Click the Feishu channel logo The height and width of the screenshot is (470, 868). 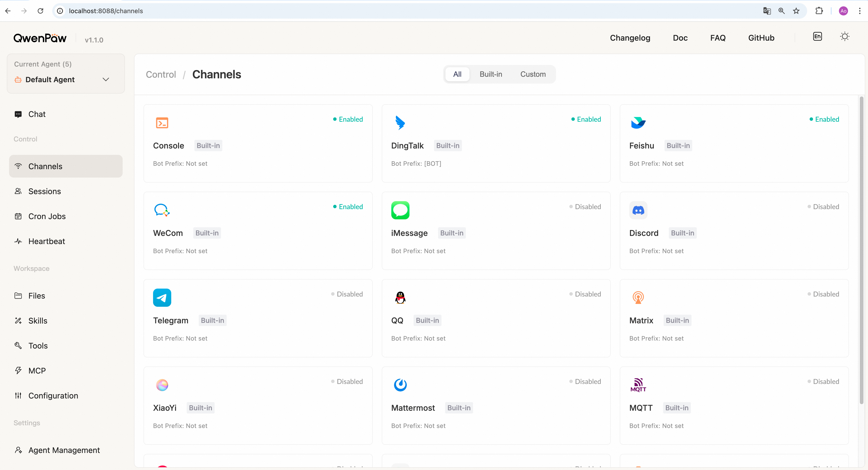pos(638,123)
